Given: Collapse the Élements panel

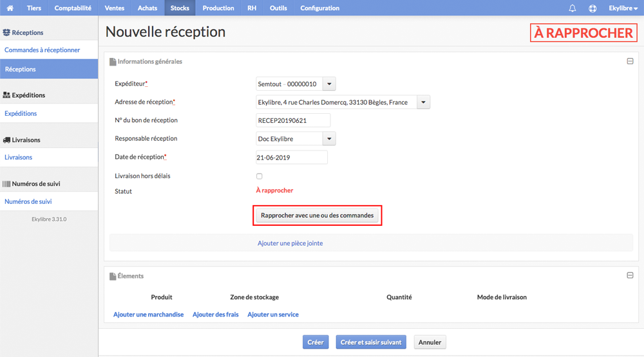Looking at the screenshot, I should [630, 275].
